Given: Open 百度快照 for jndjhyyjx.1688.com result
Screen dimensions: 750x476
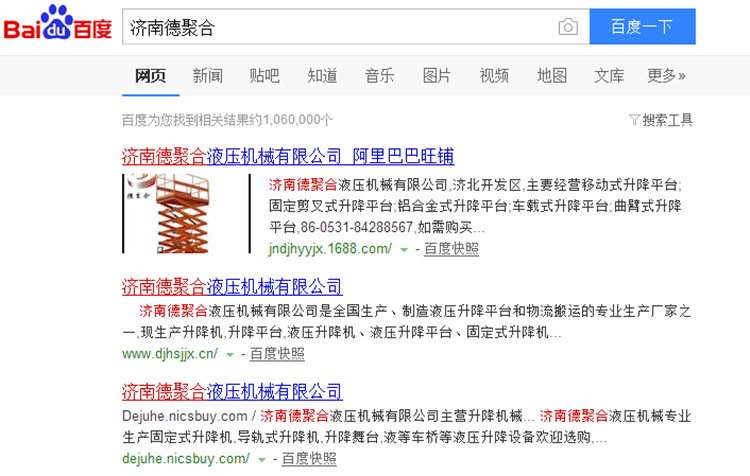Looking at the screenshot, I should click(x=451, y=249).
